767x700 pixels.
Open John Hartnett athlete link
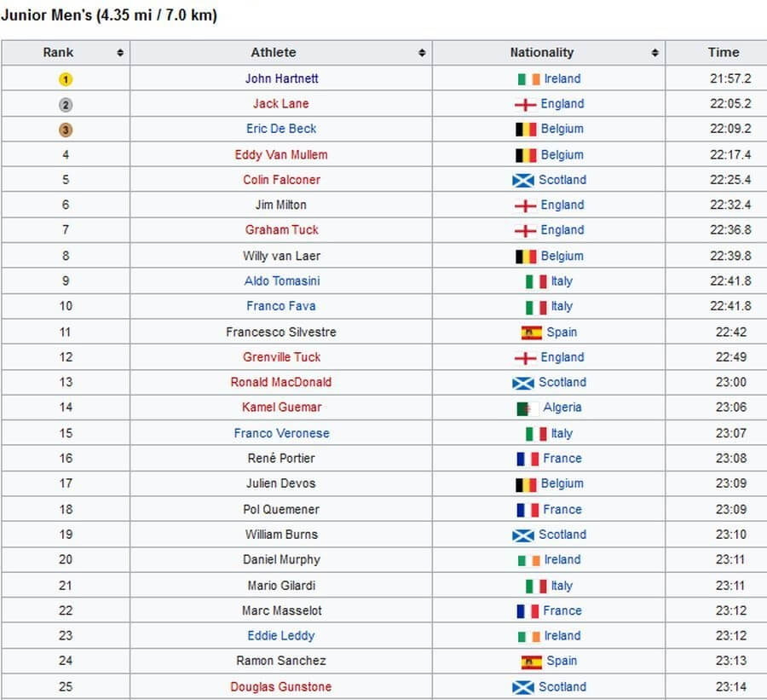[x=282, y=78]
